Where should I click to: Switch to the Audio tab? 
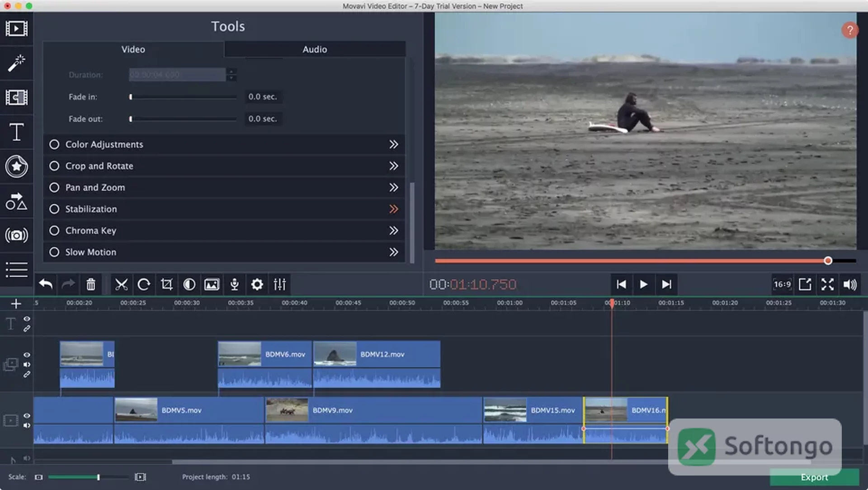pyautogui.click(x=315, y=49)
